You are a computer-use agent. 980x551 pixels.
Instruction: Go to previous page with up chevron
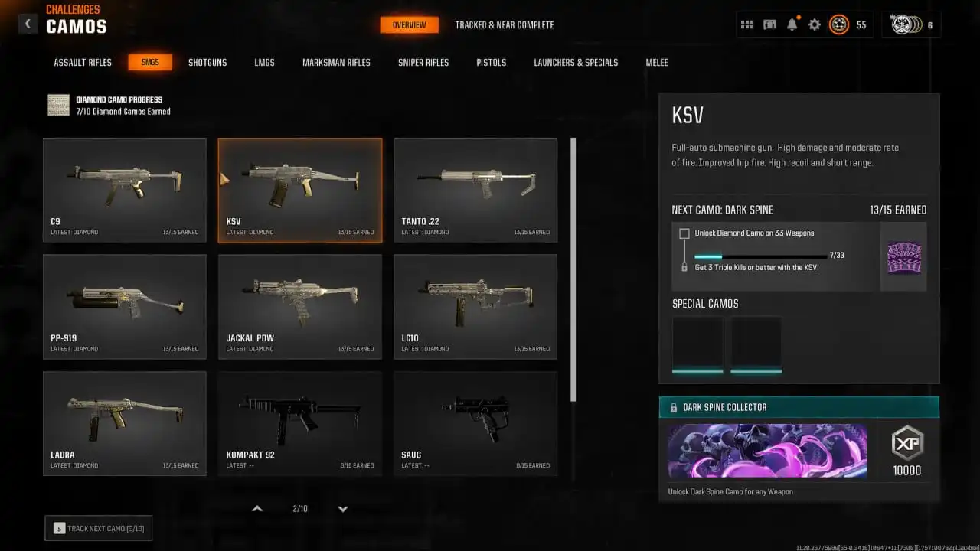point(257,509)
